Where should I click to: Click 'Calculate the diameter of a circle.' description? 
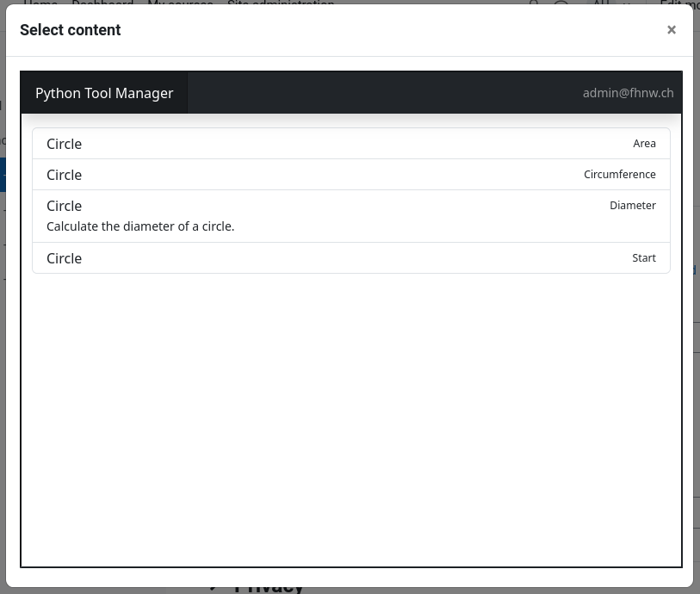point(140,226)
